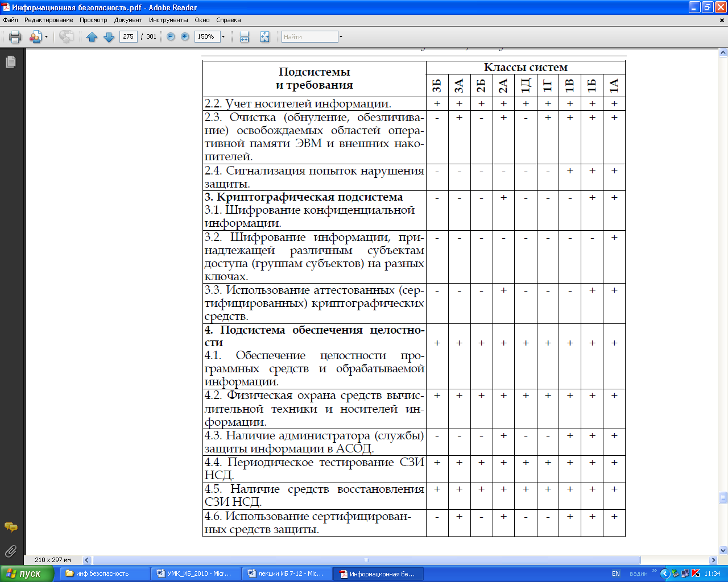Screen dimensions: 728x582
Task: Click the Print icon in the toolbar
Action: [x=15, y=37]
